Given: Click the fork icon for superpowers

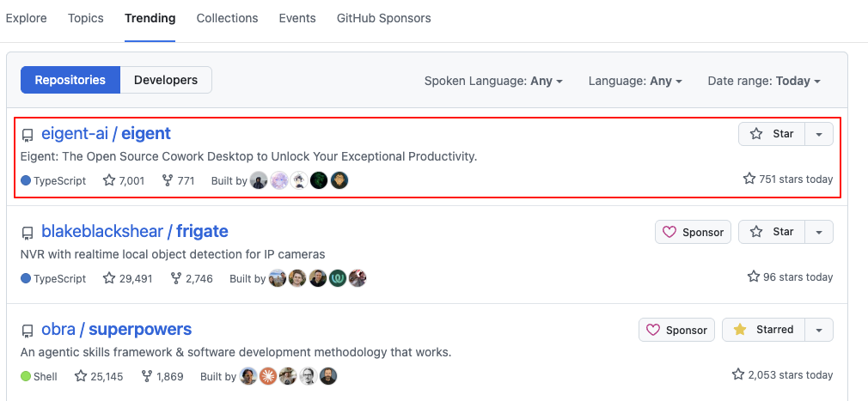Looking at the screenshot, I should pos(147,376).
